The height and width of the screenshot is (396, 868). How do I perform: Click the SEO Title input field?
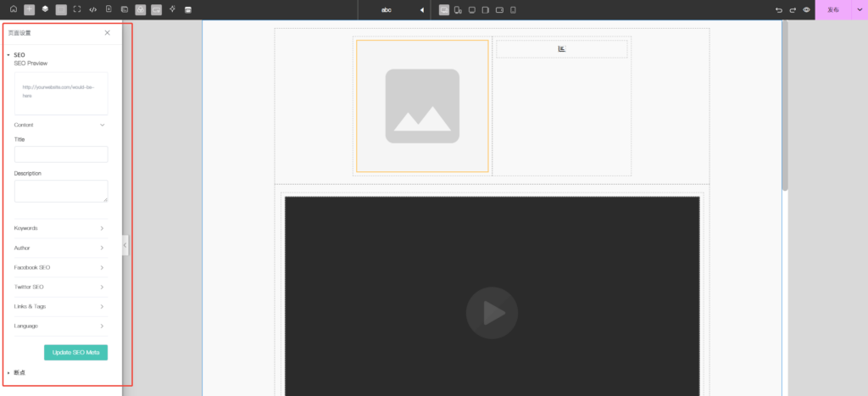tap(61, 154)
